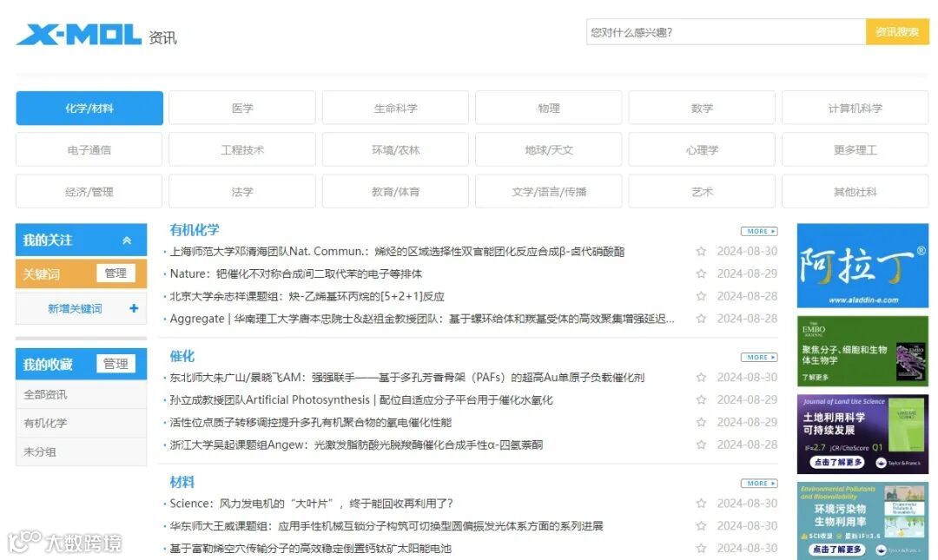
Task: Click the X-MOL logo
Action: click(78, 35)
